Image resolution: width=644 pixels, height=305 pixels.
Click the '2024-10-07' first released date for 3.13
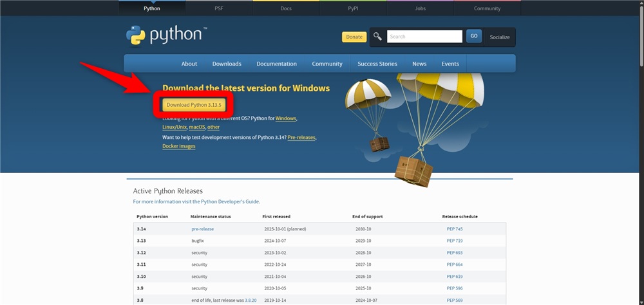point(276,241)
